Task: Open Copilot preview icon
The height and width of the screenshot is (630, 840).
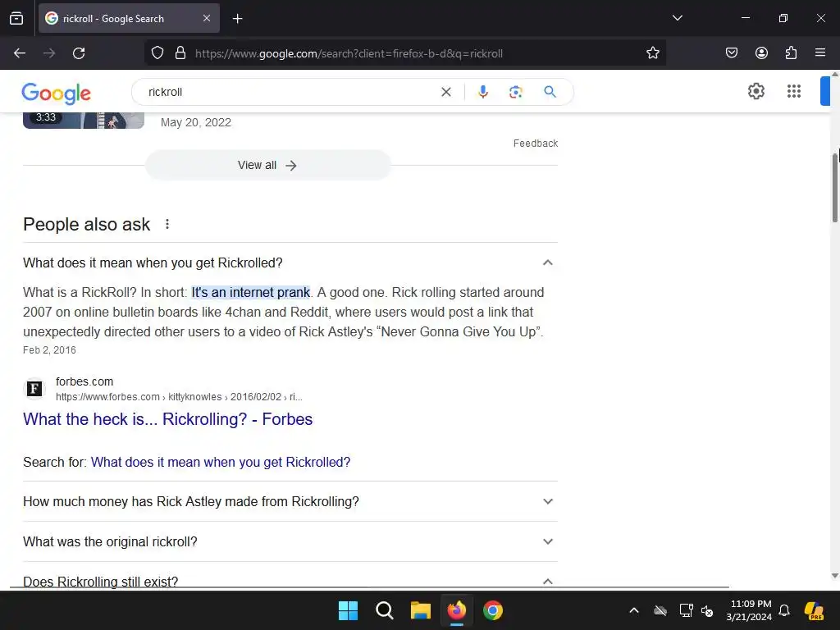Action: [814, 610]
